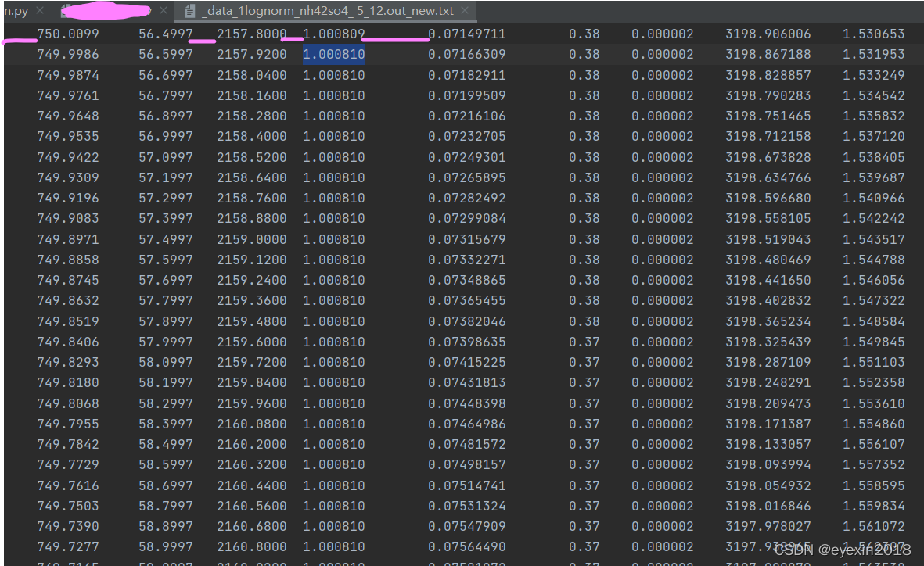Select the value 3198.133057

[768, 445]
